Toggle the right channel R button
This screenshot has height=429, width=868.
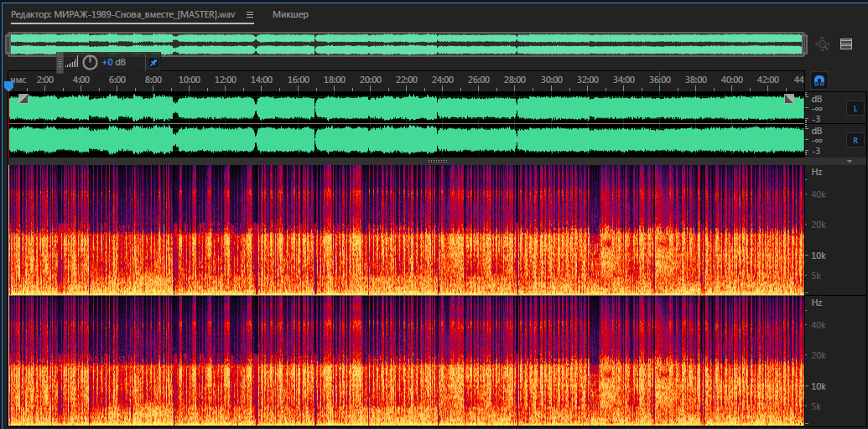(x=855, y=141)
